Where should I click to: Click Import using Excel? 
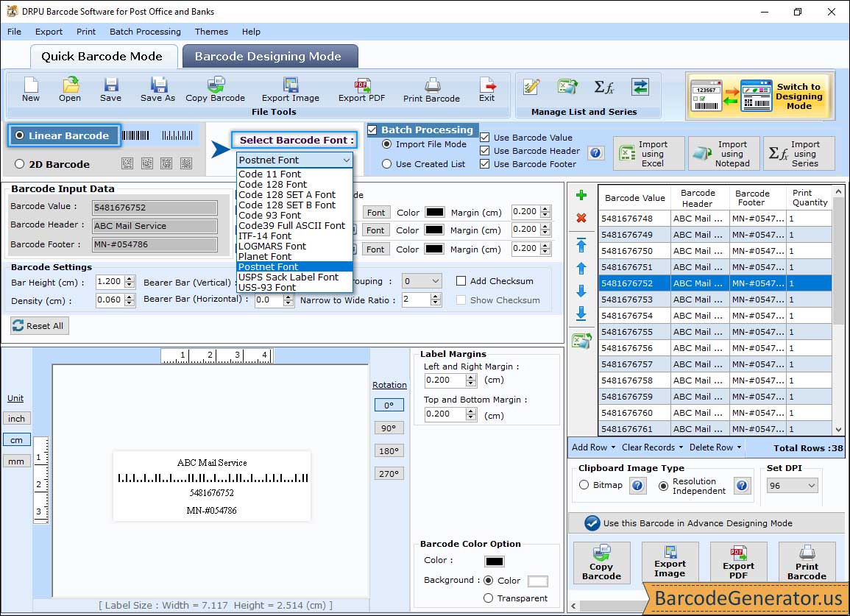(649, 154)
